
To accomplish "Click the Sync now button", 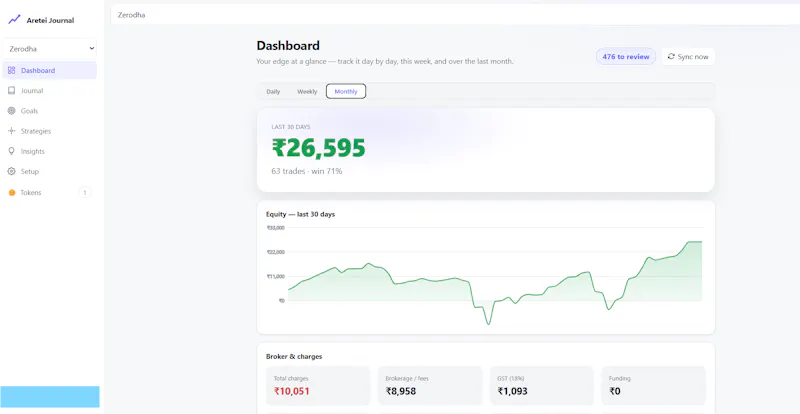I will point(688,57).
